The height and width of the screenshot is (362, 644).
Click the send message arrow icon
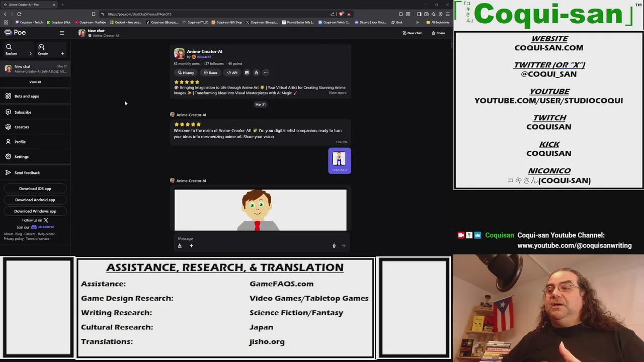344,246
